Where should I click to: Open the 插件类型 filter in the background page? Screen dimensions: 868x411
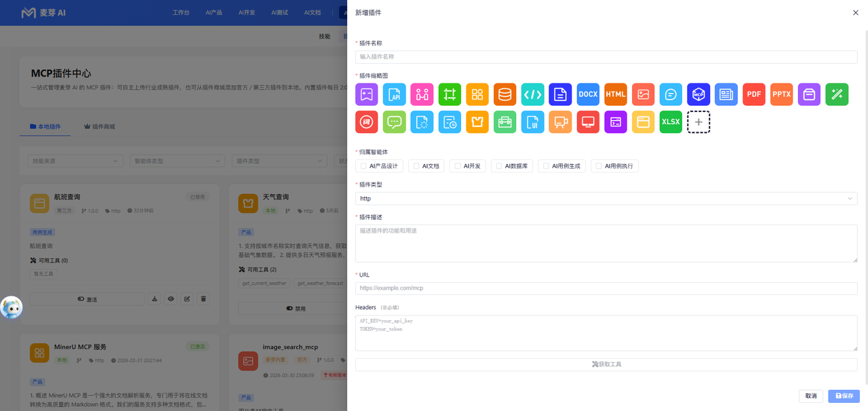tap(281, 161)
